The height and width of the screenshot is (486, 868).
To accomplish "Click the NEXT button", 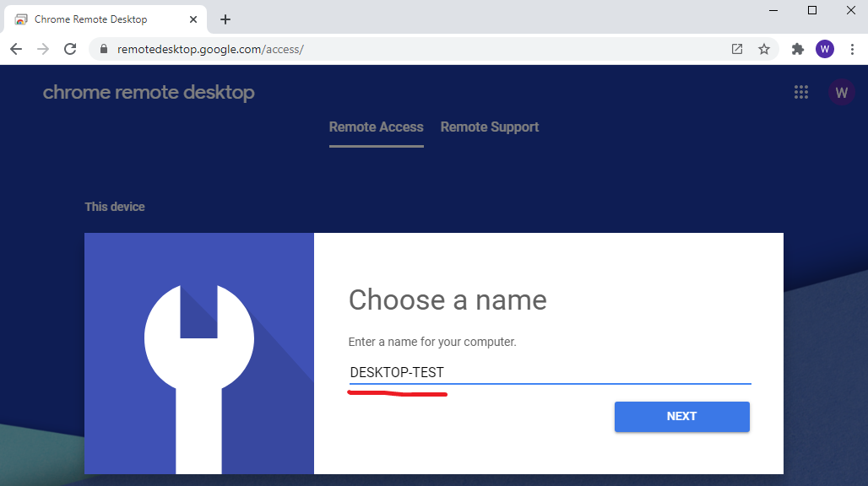I will pos(682,416).
